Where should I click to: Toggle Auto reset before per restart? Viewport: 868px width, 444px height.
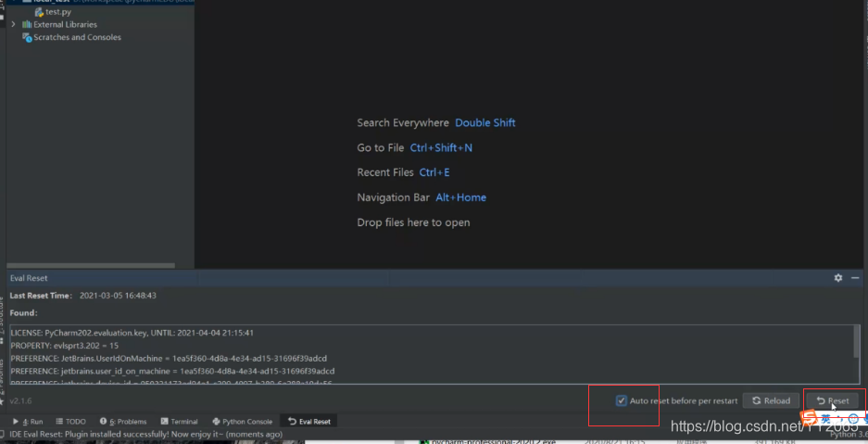pos(621,400)
